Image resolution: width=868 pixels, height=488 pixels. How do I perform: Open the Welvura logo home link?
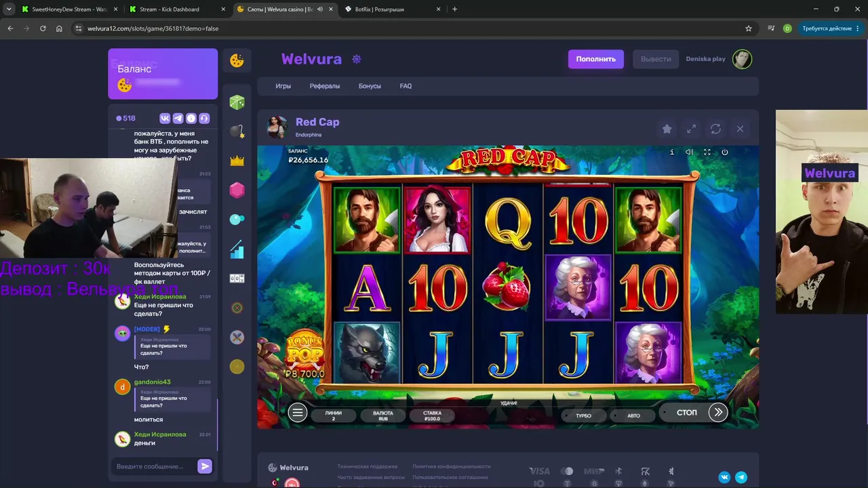click(x=311, y=59)
